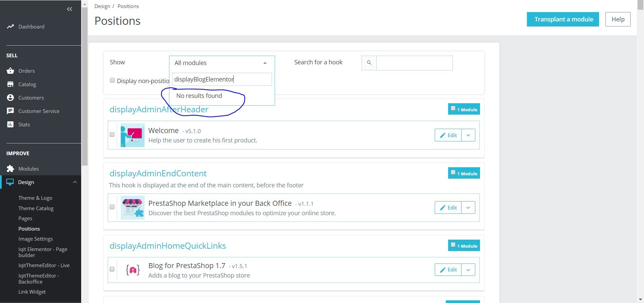Open displayAdminEndContent hook link

158,173
